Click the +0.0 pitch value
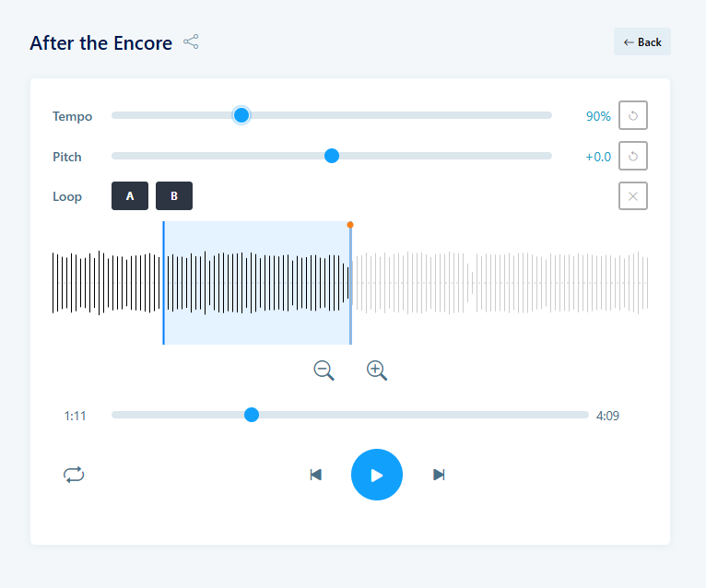Viewport: 706px width, 588px height. 598,157
